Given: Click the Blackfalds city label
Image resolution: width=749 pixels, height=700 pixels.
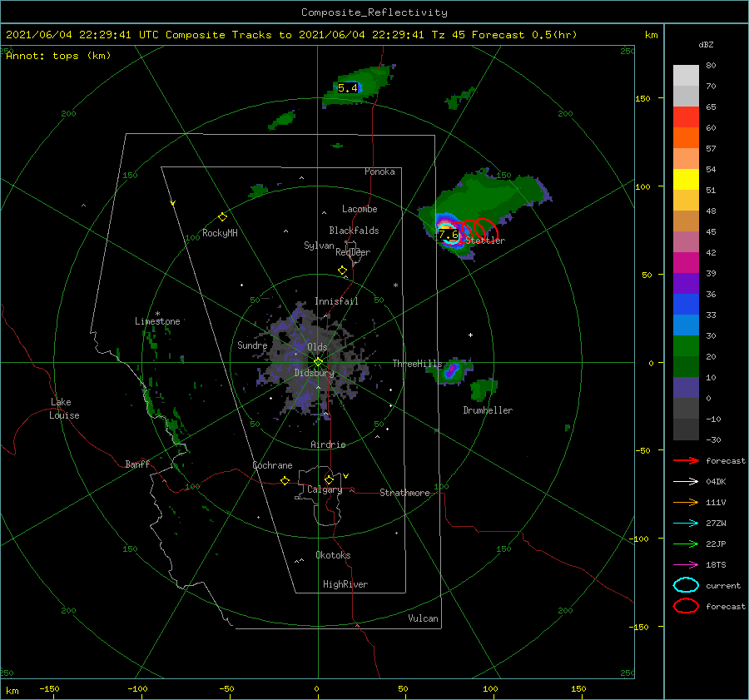Looking at the screenshot, I should tap(354, 231).
